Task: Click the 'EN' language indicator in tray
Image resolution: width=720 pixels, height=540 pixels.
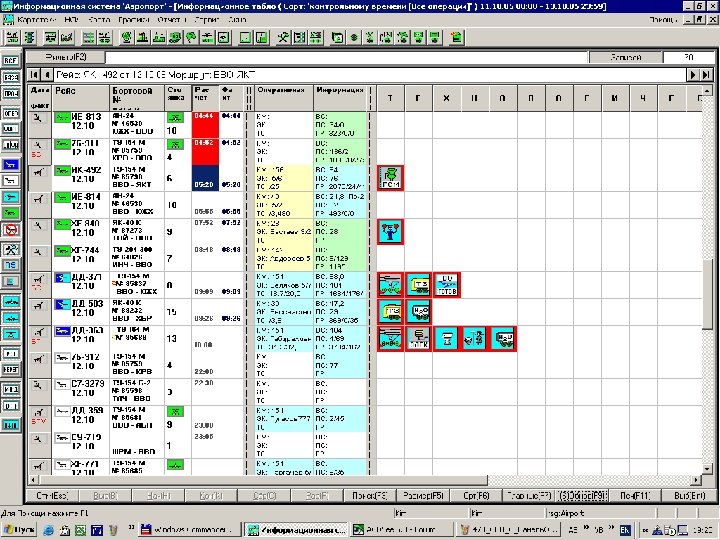Action: coord(625,530)
